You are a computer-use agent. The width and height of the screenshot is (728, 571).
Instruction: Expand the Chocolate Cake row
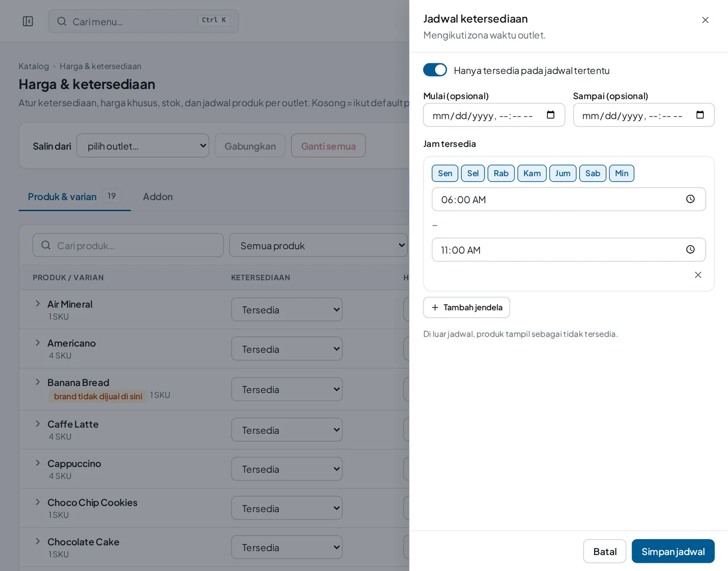click(38, 541)
